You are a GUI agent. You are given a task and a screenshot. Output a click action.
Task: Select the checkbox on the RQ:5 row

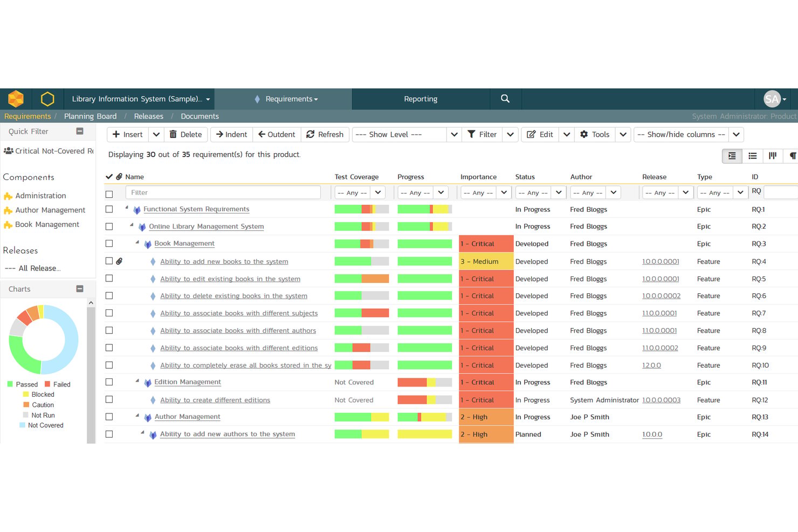pyautogui.click(x=109, y=278)
